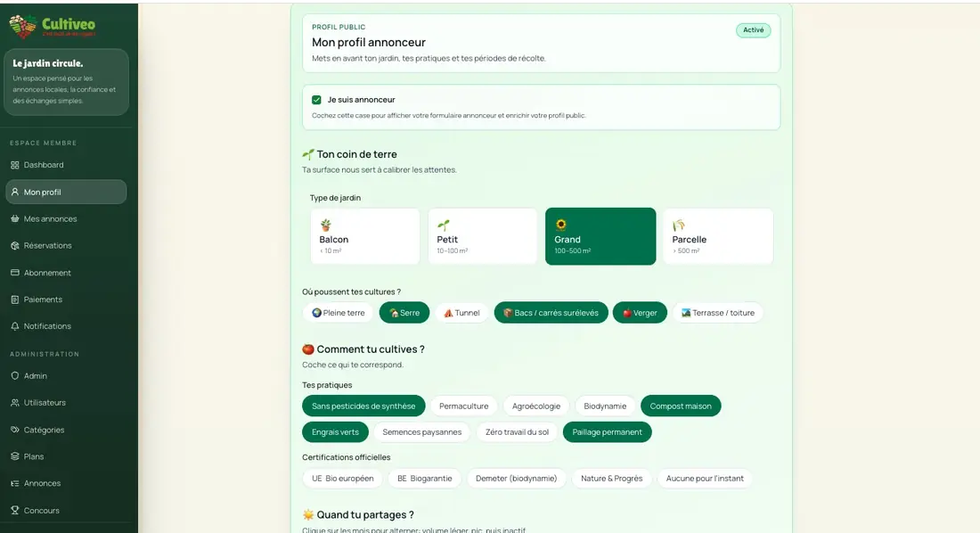Click the Active status badge
Image resolution: width=980 pixels, height=533 pixels.
[x=753, y=30]
